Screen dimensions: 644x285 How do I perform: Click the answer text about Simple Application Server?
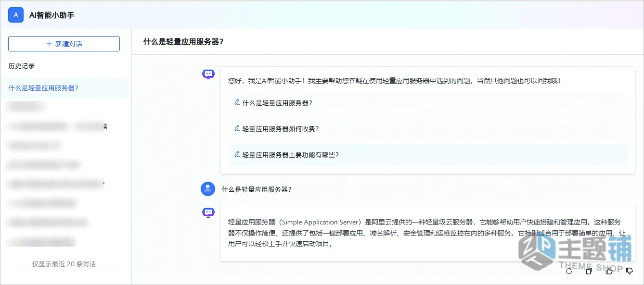[427, 233]
